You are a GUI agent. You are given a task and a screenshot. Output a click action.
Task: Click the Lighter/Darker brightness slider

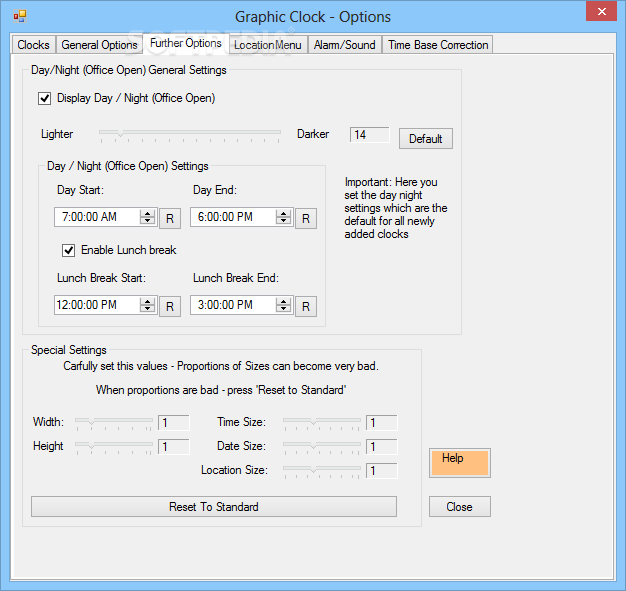190,135
